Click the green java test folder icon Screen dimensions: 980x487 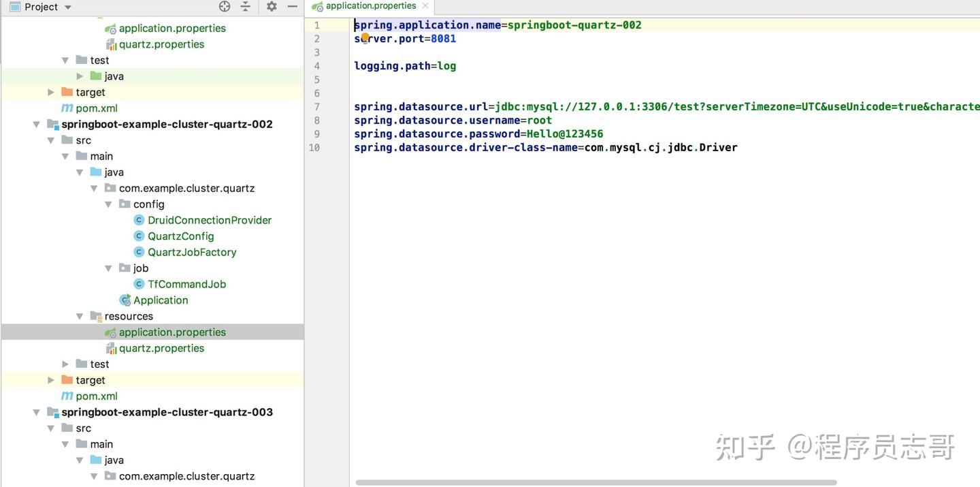(96, 76)
